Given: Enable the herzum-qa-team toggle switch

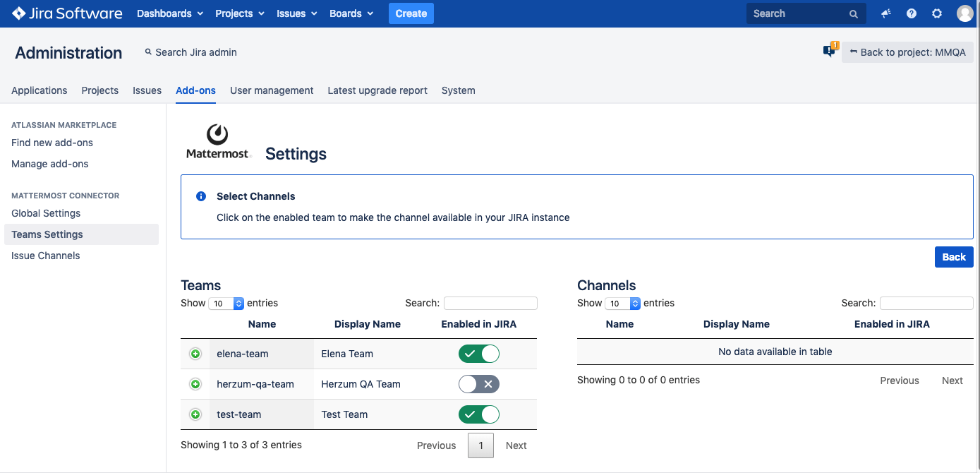Looking at the screenshot, I should [478, 384].
